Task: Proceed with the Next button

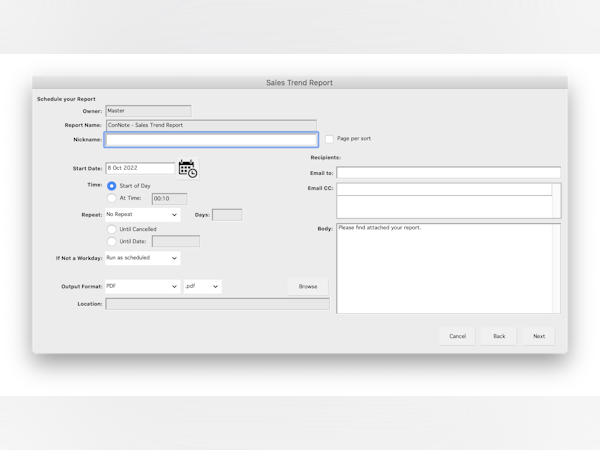Action: coord(539,336)
